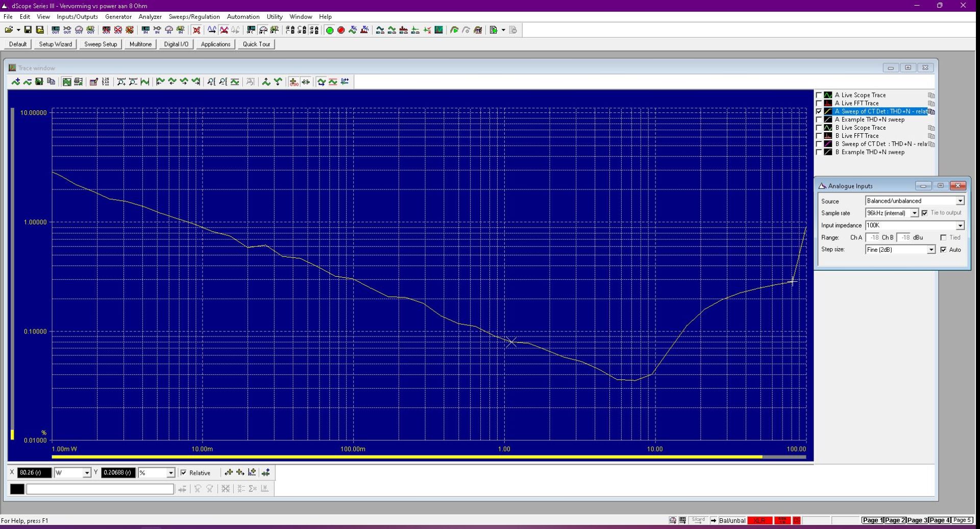Uncheck the Relative cursor checkbox
This screenshot has height=529, width=980.
pos(184,473)
